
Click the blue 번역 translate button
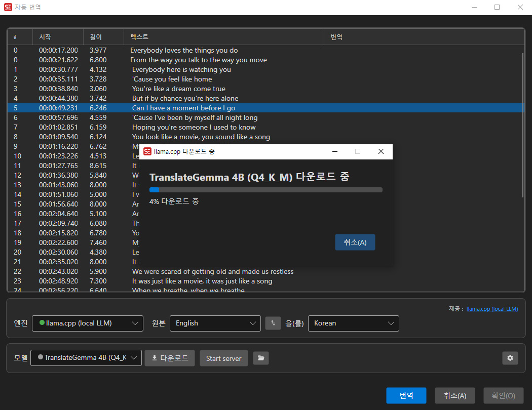[x=406, y=395]
